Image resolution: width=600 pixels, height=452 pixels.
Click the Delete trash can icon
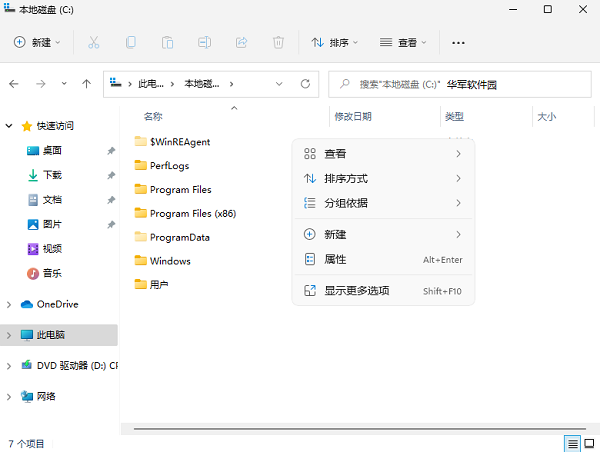[278, 42]
